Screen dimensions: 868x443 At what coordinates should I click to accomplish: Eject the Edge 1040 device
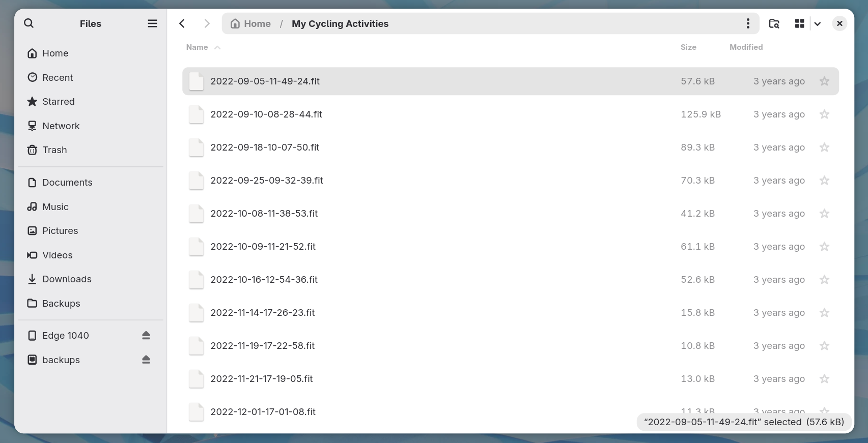(x=146, y=335)
